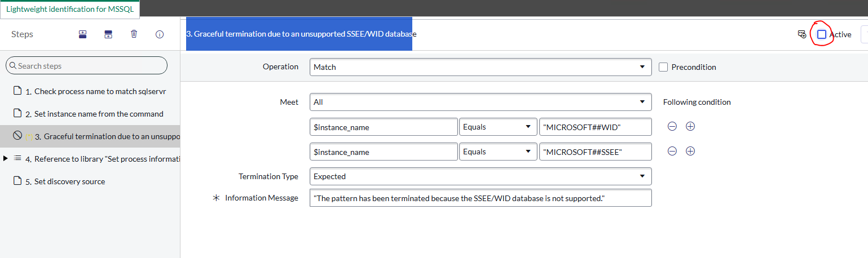This screenshot has width=868, height=258.
Task: Tick the Precondition checkbox
Action: point(663,67)
